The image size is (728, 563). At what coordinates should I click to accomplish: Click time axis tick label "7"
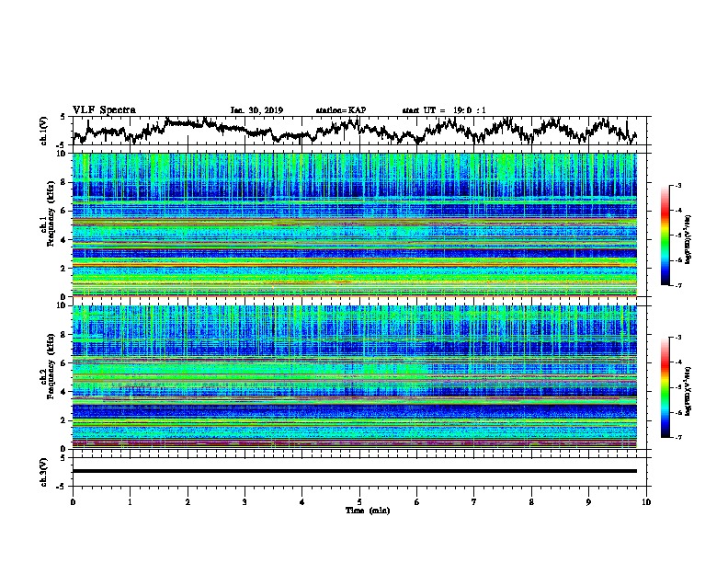pos(474,502)
